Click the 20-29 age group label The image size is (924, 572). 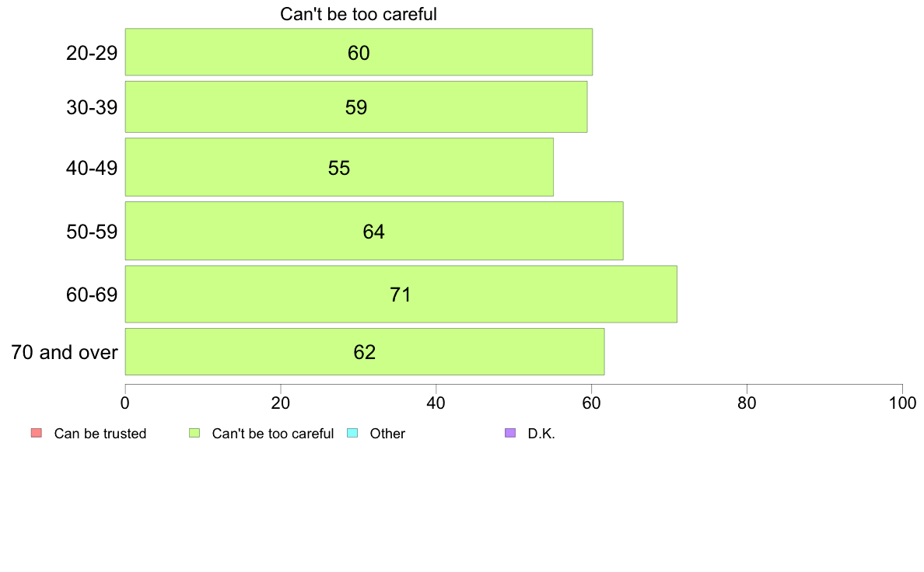coord(92,53)
